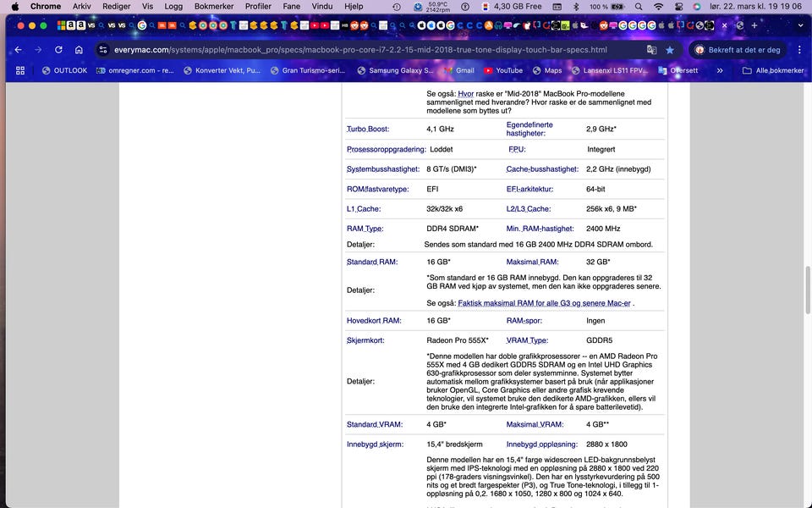Select the '2880 x 1800' resolution value
The image size is (812, 508).
click(606, 444)
